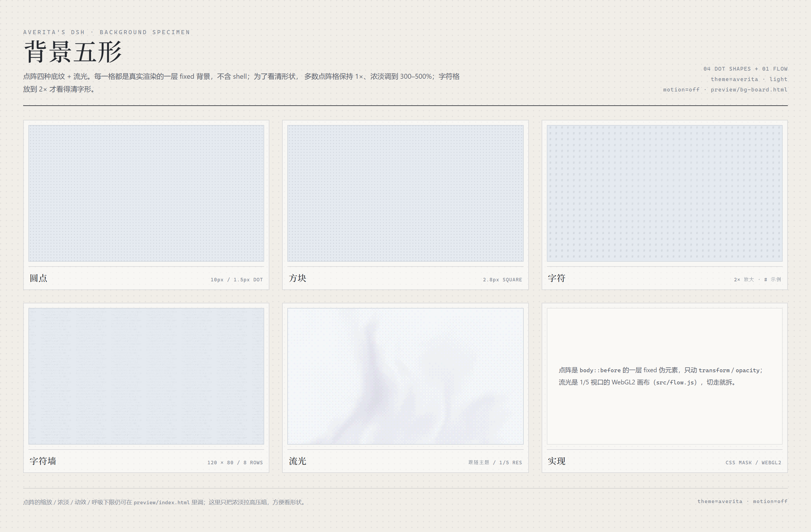
Task: Open the 字符 glyph pattern preview
Action: [x=664, y=193]
